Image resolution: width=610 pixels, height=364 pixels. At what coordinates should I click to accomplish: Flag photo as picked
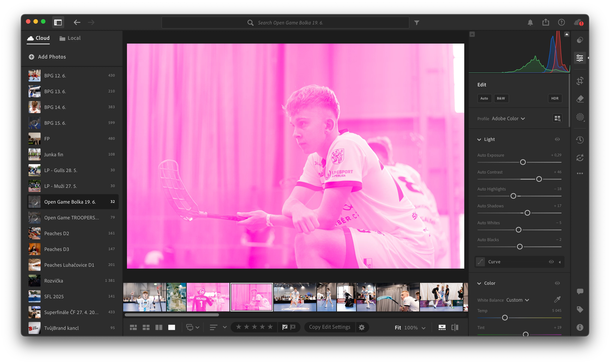click(285, 327)
